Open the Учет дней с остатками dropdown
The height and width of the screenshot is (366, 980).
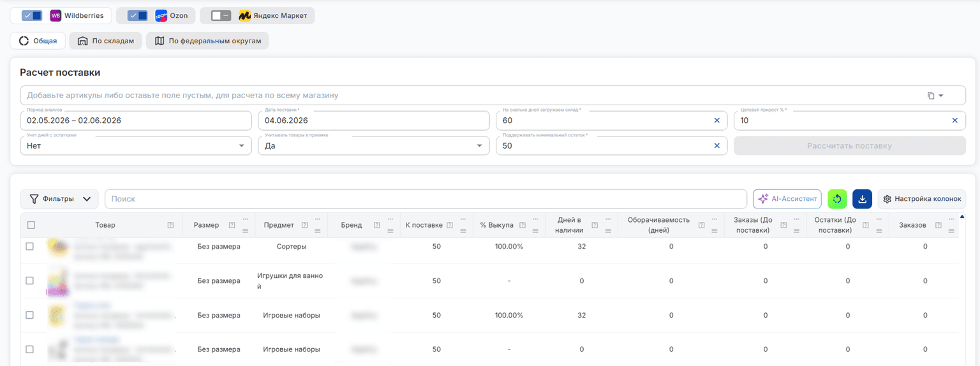pyautogui.click(x=136, y=146)
